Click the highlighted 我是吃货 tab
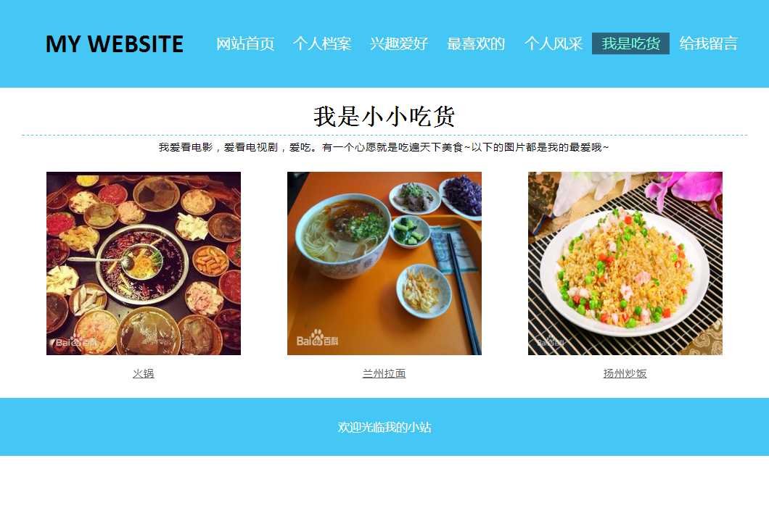Image resolution: width=769 pixels, height=532 pixels. click(630, 43)
